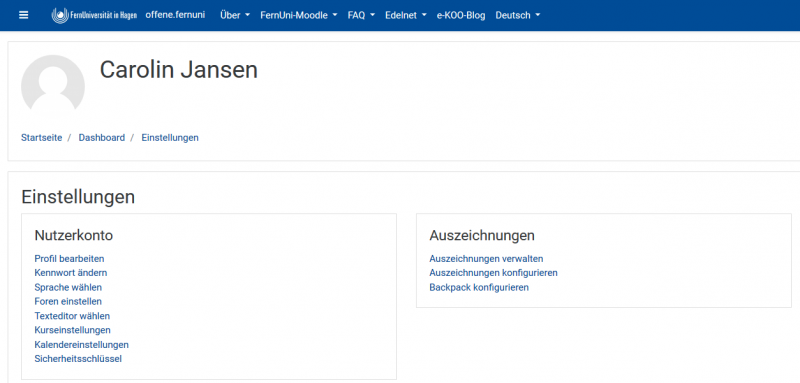This screenshot has height=383, width=800.
Task: Open the Deutsch language selector
Action: coord(517,15)
